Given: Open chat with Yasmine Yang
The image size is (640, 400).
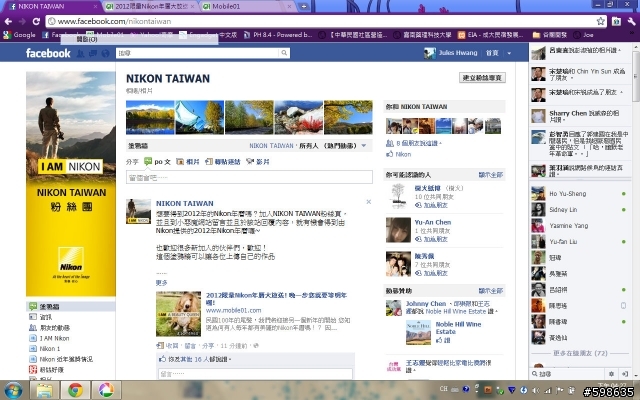Looking at the screenshot, I should (579, 225).
